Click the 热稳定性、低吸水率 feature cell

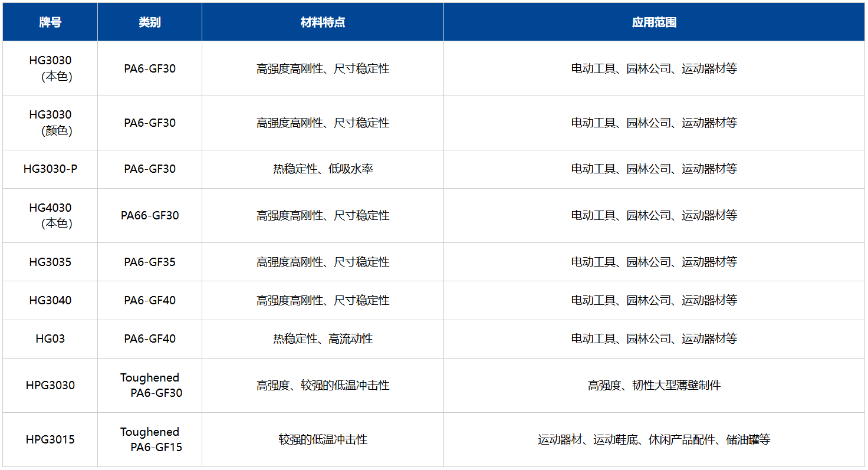click(323, 169)
